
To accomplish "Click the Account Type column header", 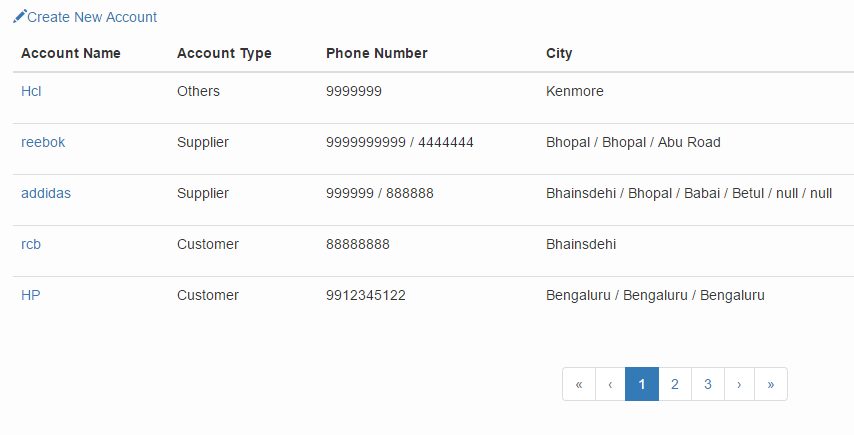I will 224,53.
